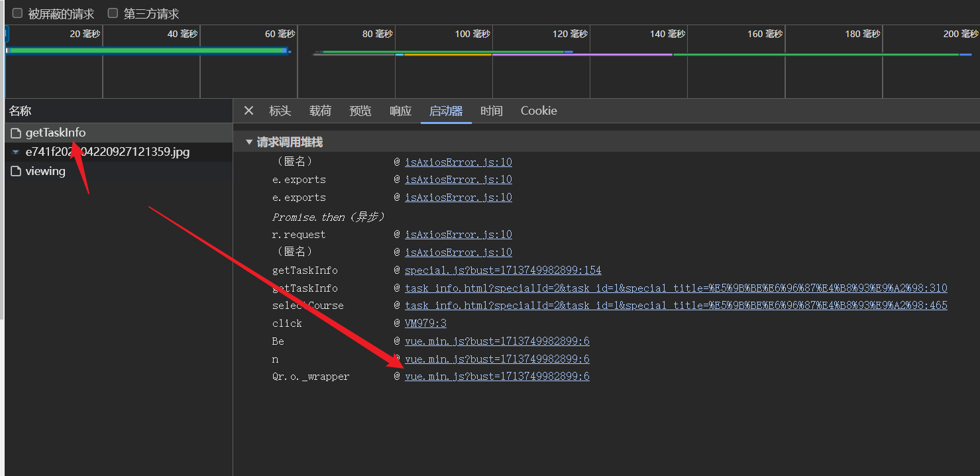
Task: Click the 100 毫秒 timeline marker
Action: [472, 34]
